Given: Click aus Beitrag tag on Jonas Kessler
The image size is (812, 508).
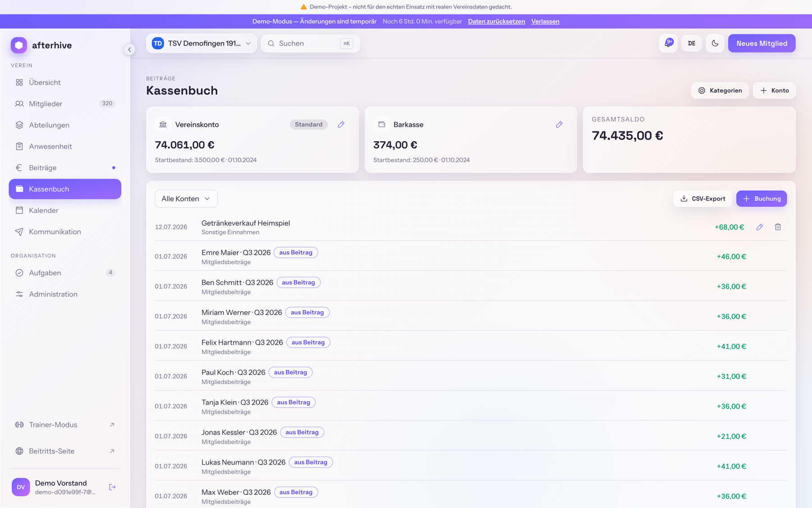Looking at the screenshot, I should point(302,432).
